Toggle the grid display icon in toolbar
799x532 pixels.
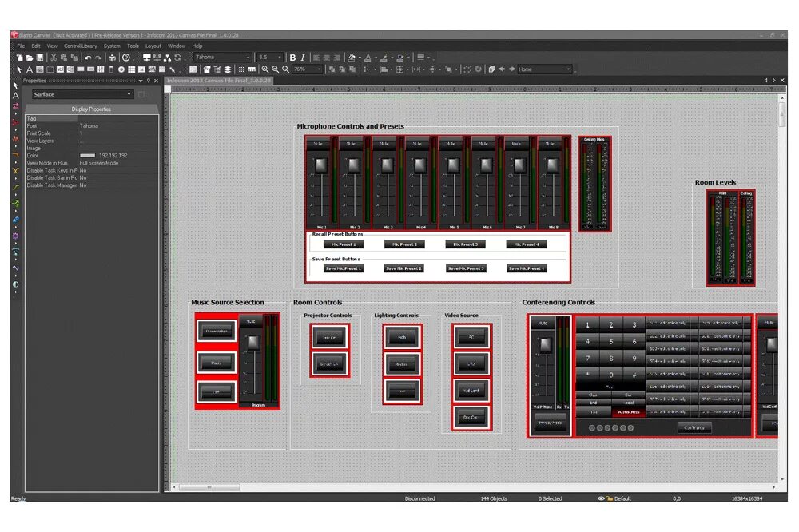coord(241,69)
